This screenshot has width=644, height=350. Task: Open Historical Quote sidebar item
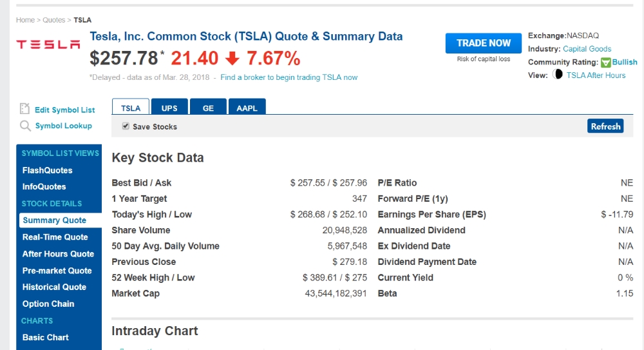(54, 287)
